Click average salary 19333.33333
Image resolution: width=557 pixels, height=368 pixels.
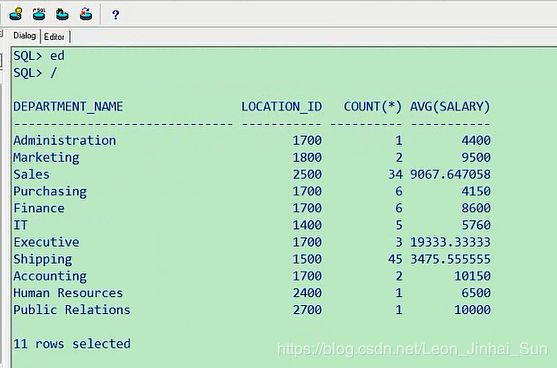(x=450, y=242)
